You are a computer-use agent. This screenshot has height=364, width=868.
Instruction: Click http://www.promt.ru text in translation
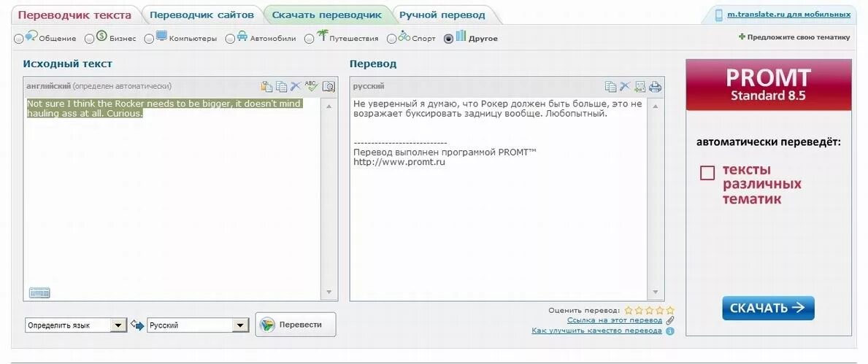(x=399, y=162)
